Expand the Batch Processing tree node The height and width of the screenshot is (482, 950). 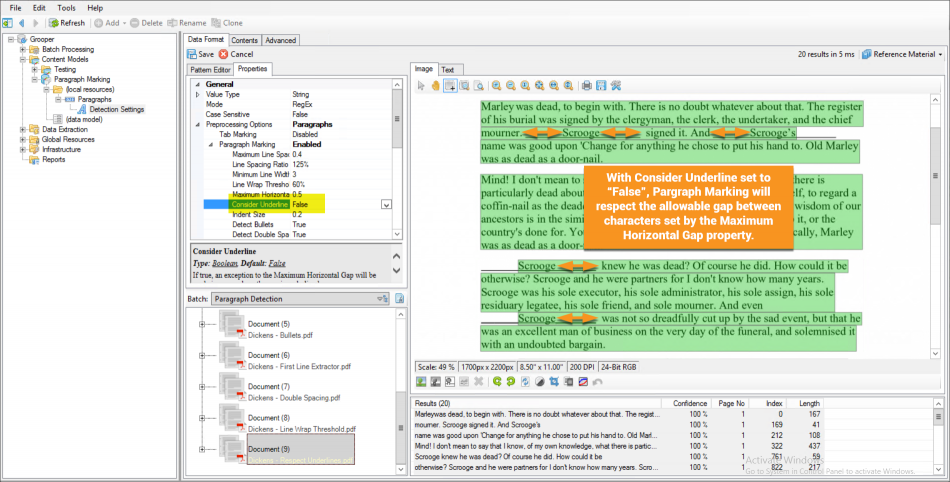pyautogui.click(x=22, y=49)
